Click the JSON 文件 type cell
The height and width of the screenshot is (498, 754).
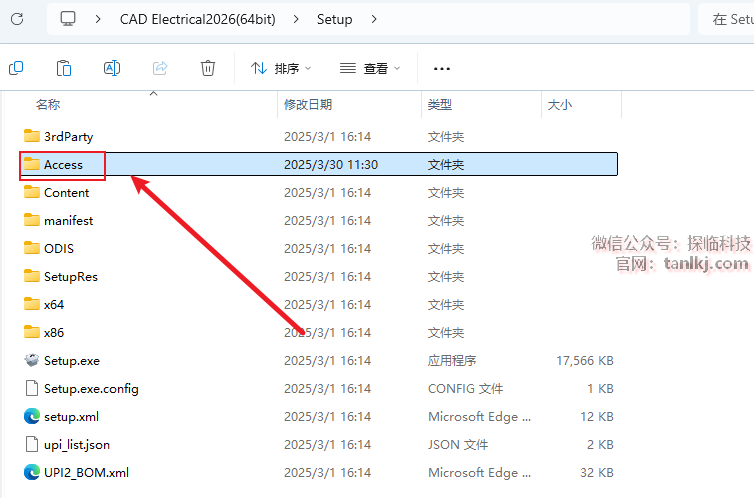(458, 445)
